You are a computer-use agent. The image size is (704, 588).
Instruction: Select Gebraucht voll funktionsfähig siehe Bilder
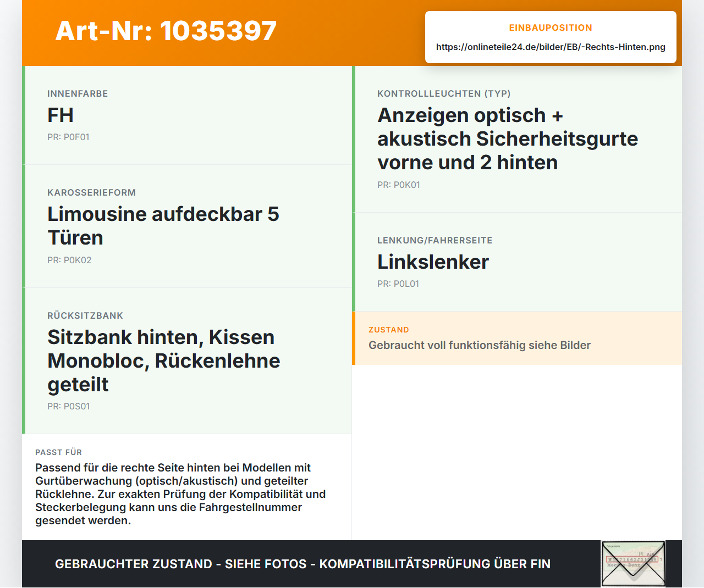(x=480, y=345)
